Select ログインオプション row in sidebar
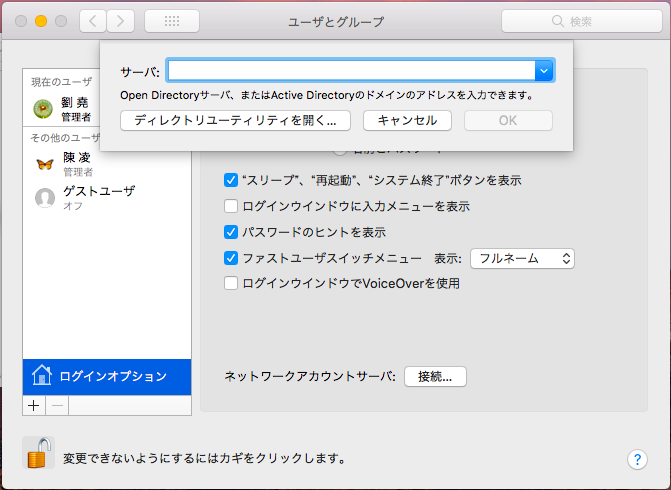671x490 pixels. pyautogui.click(x=107, y=377)
